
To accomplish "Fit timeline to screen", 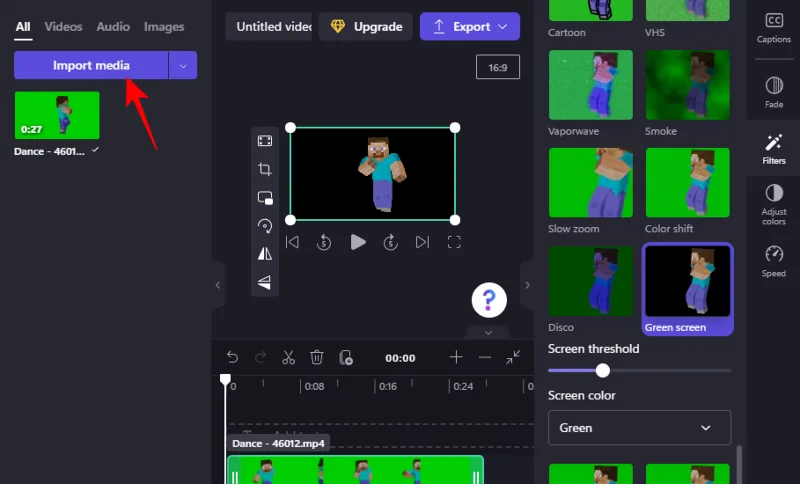I will pos(513,357).
